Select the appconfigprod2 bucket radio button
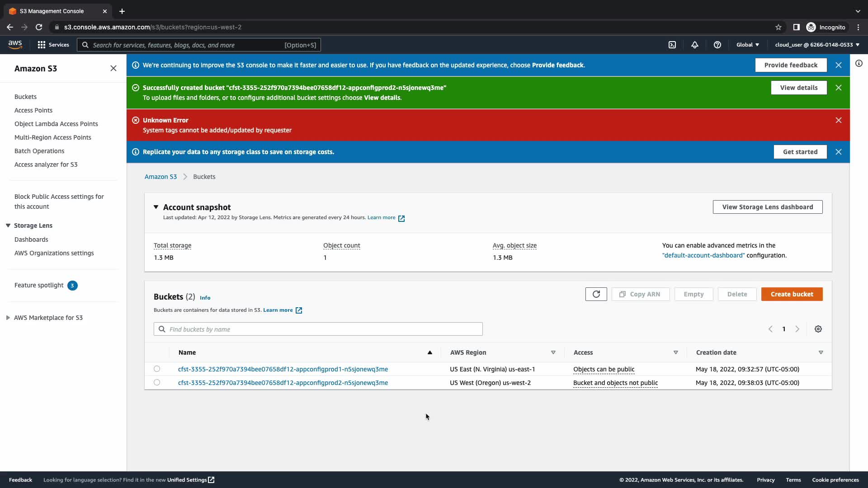 pos(157,382)
